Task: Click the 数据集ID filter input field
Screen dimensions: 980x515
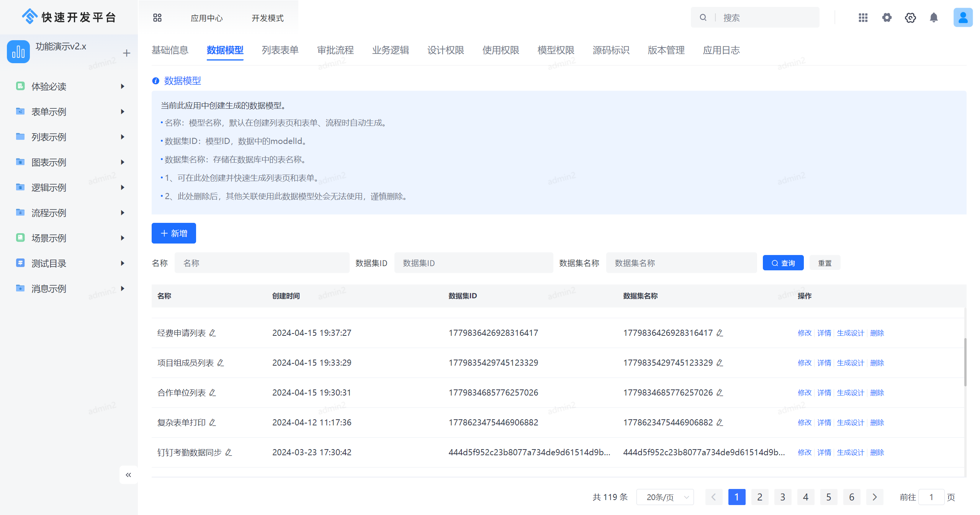Action: coord(473,263)
